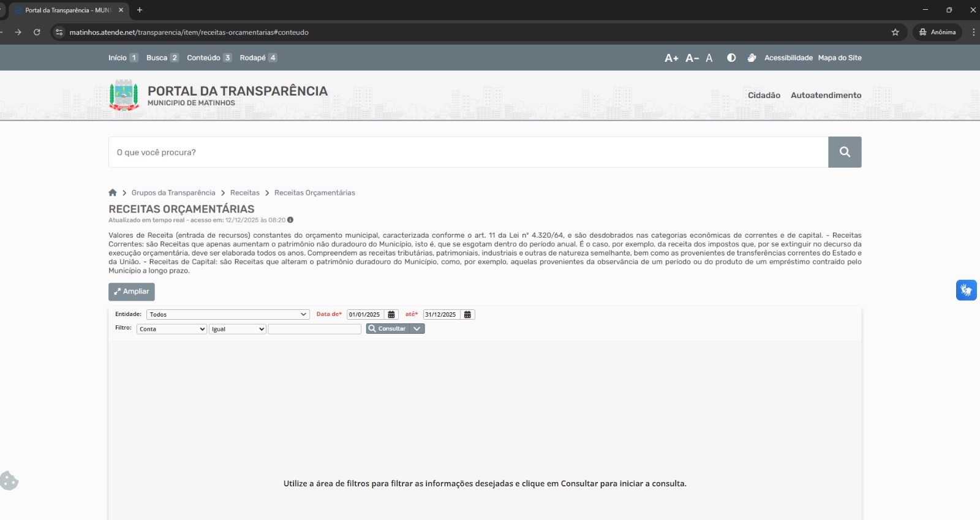Bookmark this page with star icon
980x520 pixels.
tap(895, 32)
